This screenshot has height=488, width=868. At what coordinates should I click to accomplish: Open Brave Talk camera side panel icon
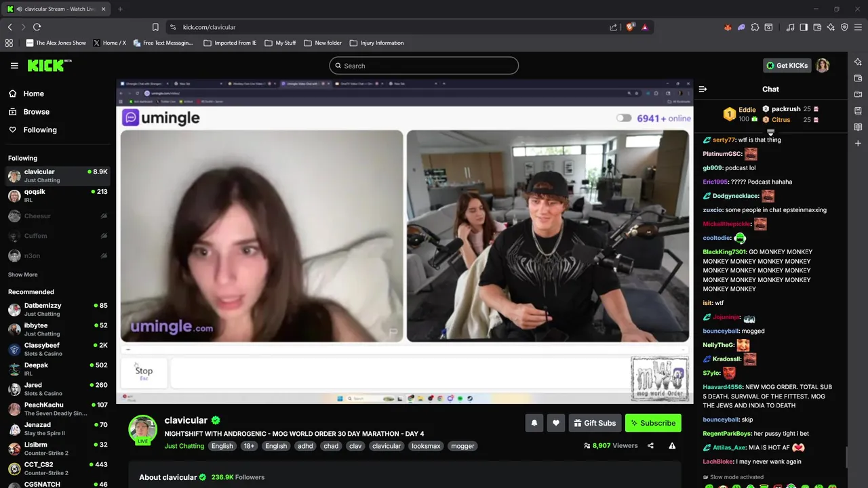tap(858, 94)
